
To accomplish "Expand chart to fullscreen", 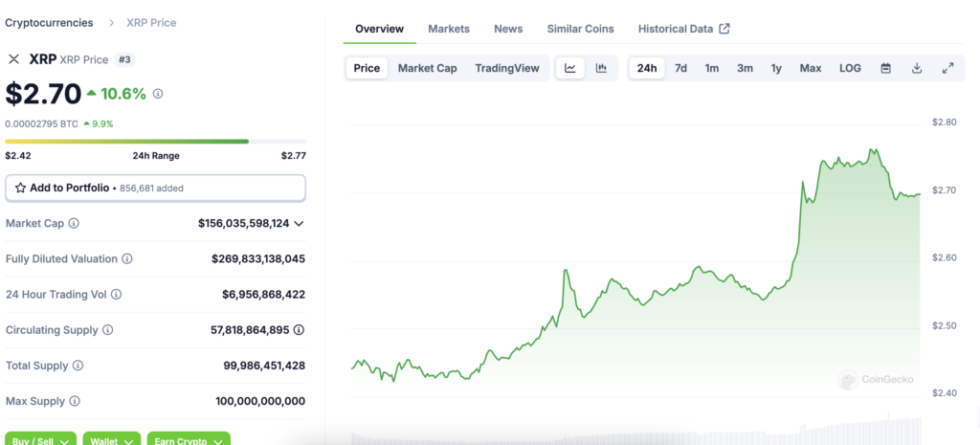I will (x=947, y=68).
